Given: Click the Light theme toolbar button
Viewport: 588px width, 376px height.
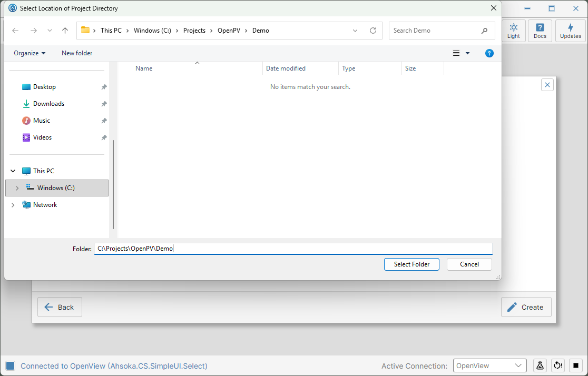Looking at the screenshot, I should pyautogui.click(x=513, y=31).
